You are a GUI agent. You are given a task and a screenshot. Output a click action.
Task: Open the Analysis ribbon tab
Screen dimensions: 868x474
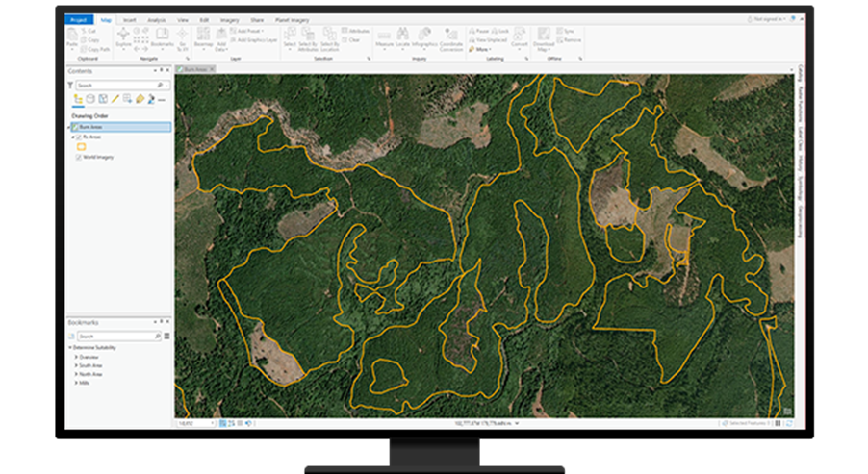click(x=156, y=20)
